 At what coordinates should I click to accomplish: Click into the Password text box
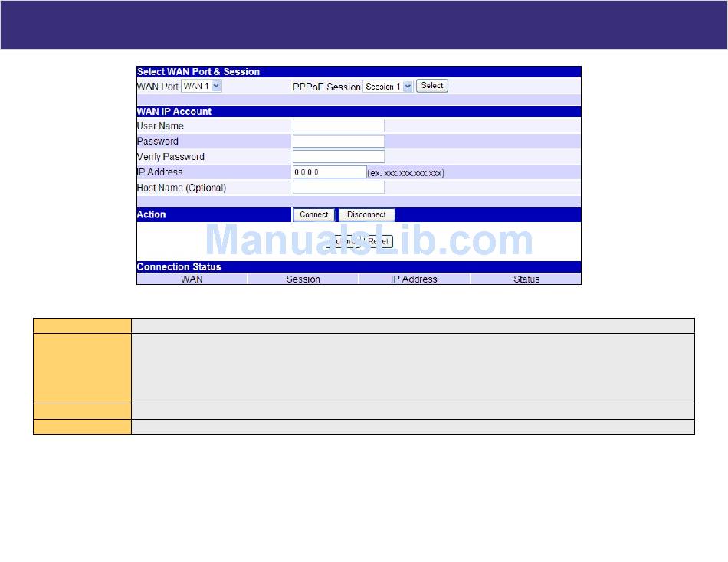click(x=338, y=141)
